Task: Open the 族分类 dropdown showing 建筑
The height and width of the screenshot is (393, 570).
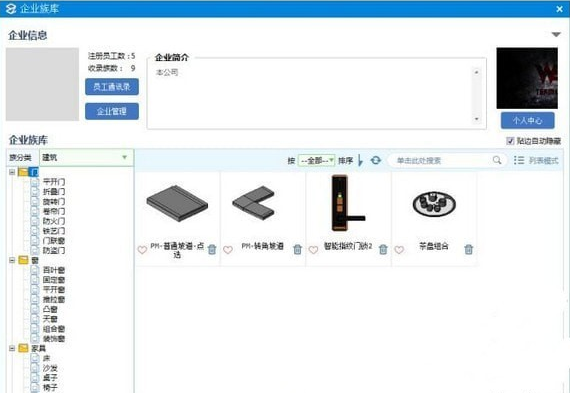Action: click(86, 157)
